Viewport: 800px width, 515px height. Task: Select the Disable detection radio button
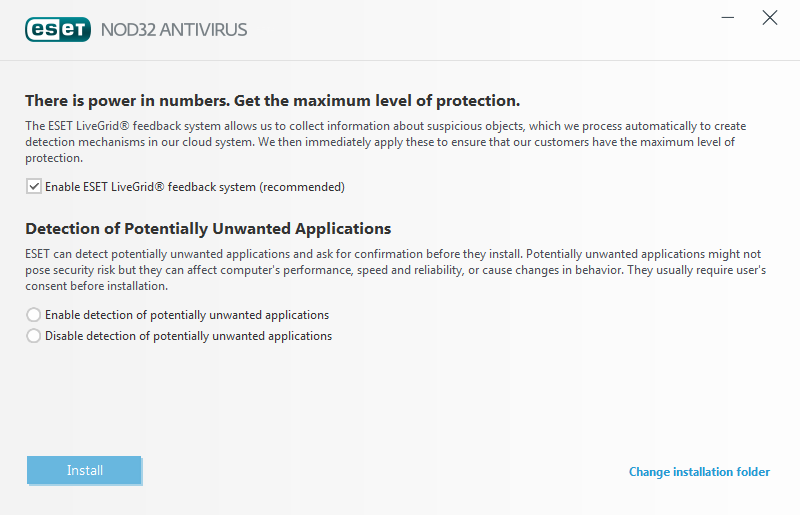[34, 336]
